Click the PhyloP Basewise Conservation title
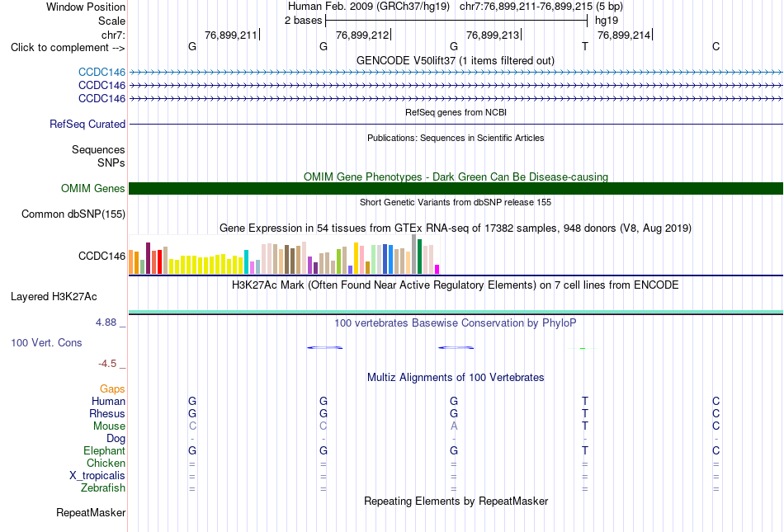The width and height of the screenshot is (784, 532). (456, 323)
